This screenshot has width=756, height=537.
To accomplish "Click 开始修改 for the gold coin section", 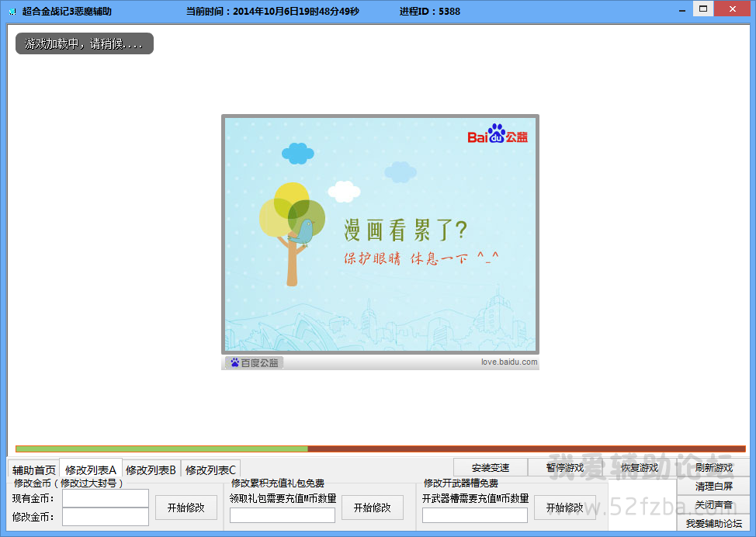I will pos(186,507).
